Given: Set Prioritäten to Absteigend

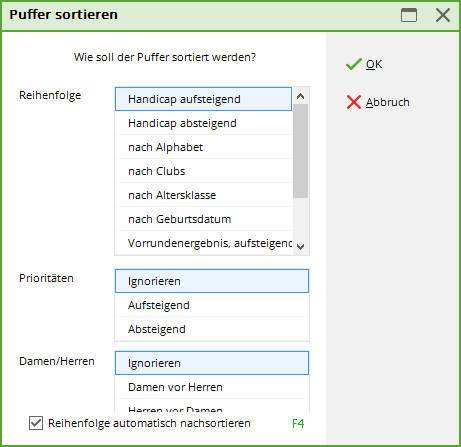Looking at the screenshot, I should click(212, 329).
